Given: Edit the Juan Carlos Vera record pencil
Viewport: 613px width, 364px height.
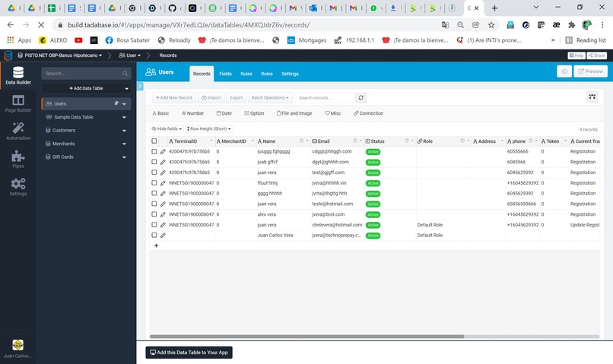Looking at the screenshot, I should [163, 236].
